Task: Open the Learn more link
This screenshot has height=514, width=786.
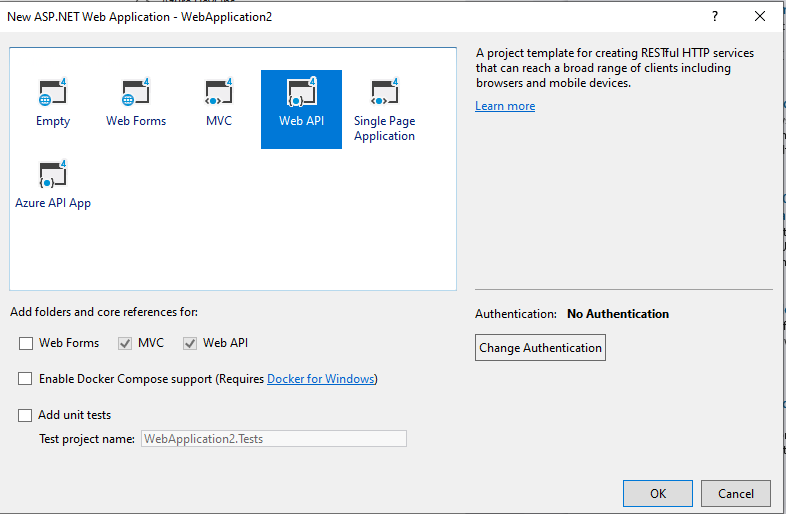Action: point(505,106)
